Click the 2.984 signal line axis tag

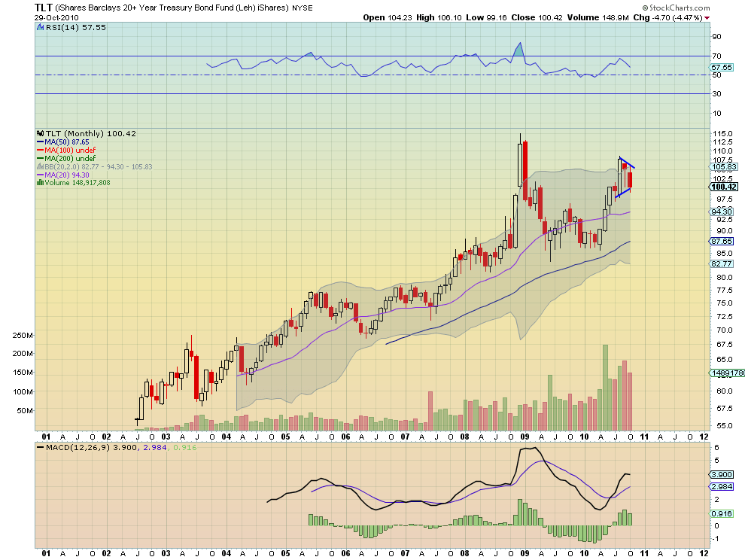[722, 487]
